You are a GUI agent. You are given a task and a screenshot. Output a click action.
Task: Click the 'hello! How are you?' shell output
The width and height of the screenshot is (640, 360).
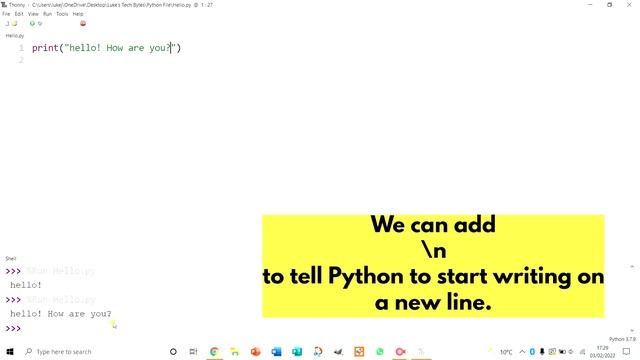click(x=60, y=314)
